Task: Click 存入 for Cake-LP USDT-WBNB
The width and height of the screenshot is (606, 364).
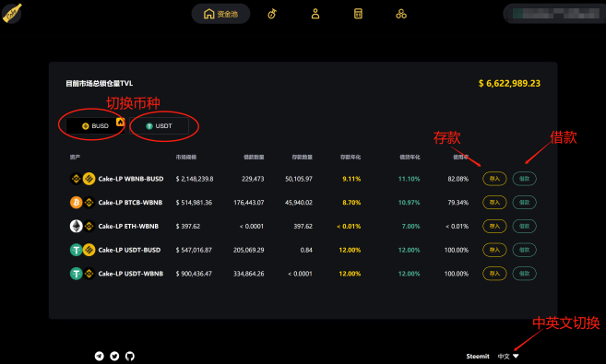Action: [x=494, y=274]
